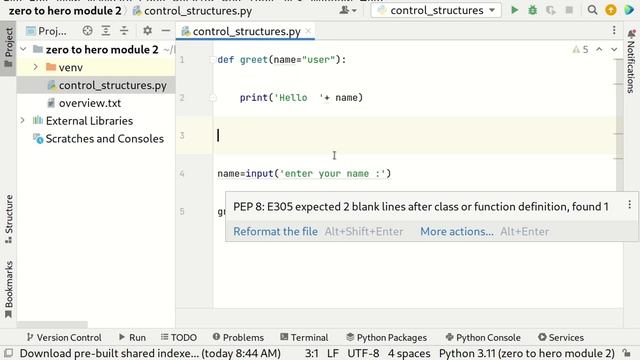Click the read-only lock icon in status bar
The width and height of the screenshot is (640, 360).
[x=627, y=353]
